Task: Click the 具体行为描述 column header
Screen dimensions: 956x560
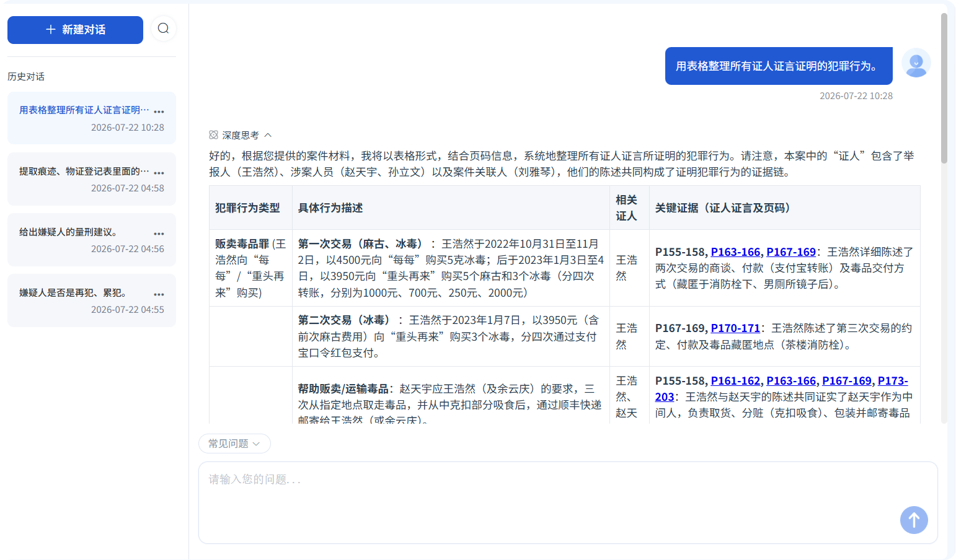Action: point(451,208)
